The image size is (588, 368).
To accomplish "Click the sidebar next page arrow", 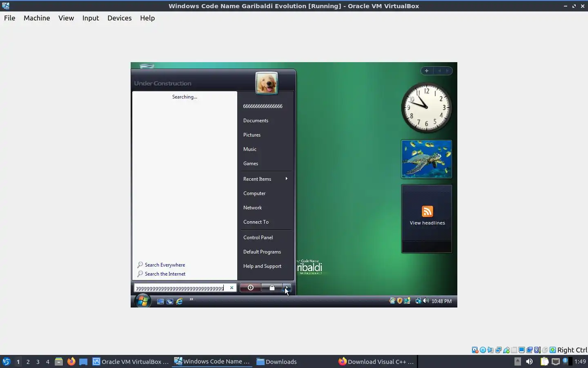I will (x=448, y=71).
